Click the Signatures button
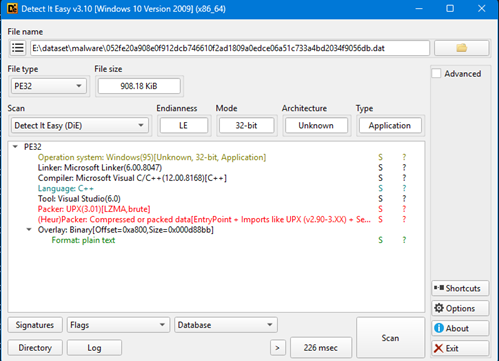 tap(35, 325)
